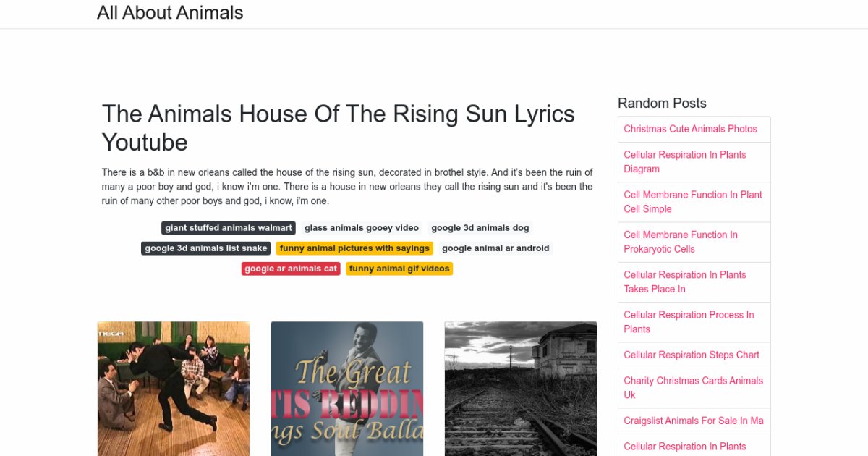Viewport: 868px width, 456px height.
Task: Open the 'google 3d animals dog' tag
Action: tap(480, 228)
